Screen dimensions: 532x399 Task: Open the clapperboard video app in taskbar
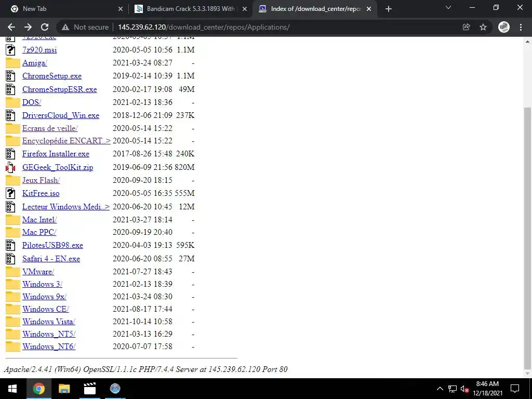[x=89, y=389]
